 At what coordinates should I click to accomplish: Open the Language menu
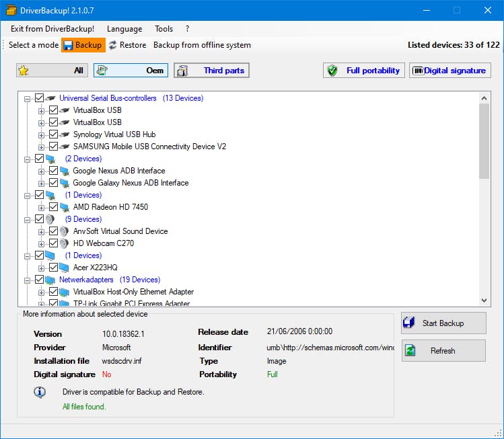(x=124, y=29)
